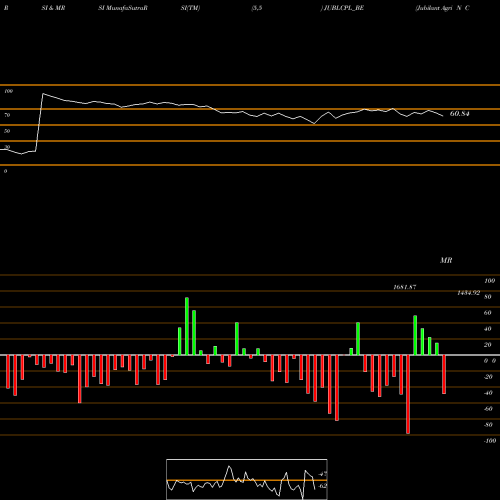Image resolution: width=500 pixels, height=500 pixels.
Task: Click the 30 level label on the RSI axis
Action: [7, 147]
